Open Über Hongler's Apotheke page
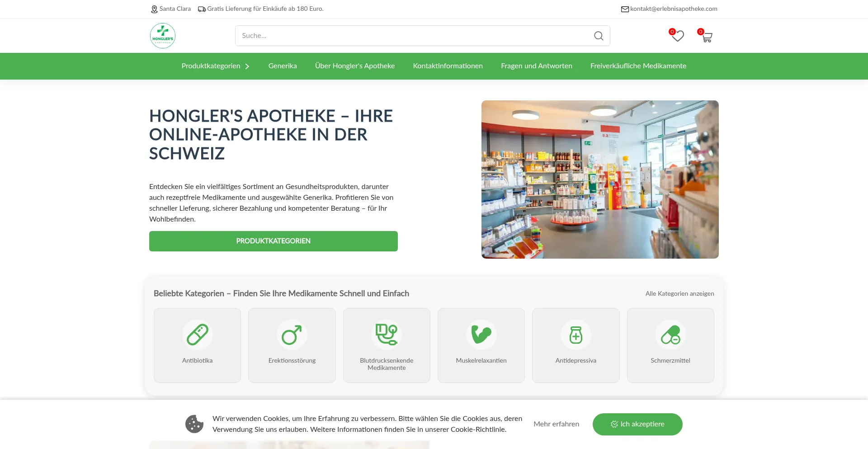868x449 pixels. click(x=355, y=66)
